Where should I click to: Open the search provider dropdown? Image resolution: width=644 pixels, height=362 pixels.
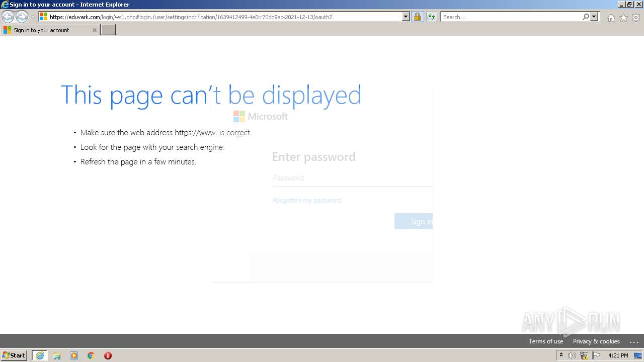(x=594, y=17)
